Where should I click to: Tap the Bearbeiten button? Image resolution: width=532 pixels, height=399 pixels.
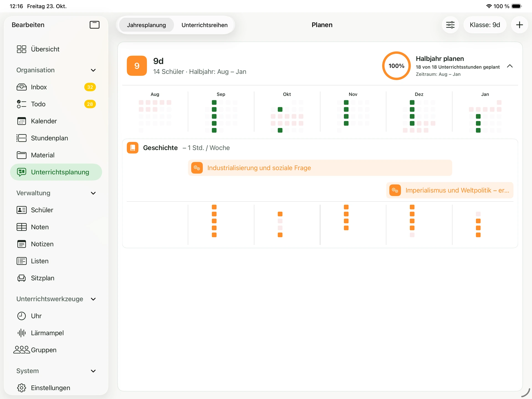[28, 25]
